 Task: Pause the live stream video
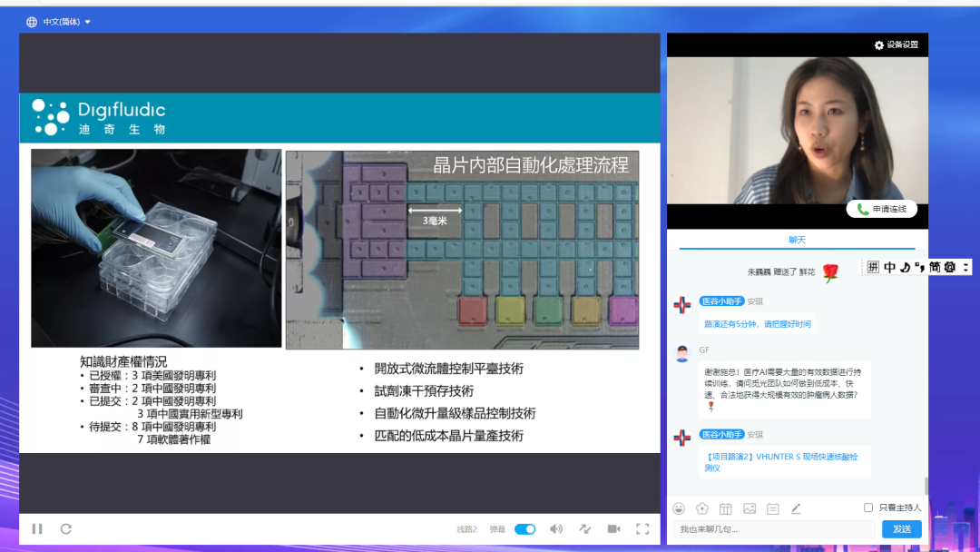[37, 528]
